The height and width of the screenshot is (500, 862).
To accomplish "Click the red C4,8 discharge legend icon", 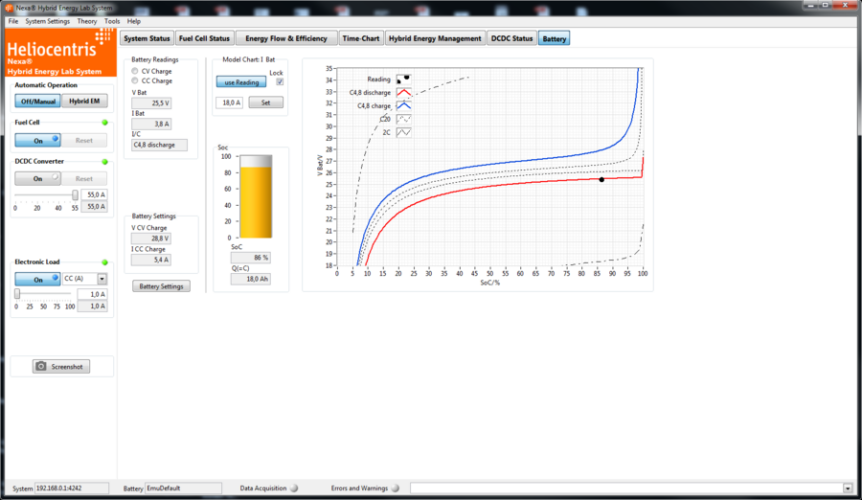I will [x=404, y=92].
